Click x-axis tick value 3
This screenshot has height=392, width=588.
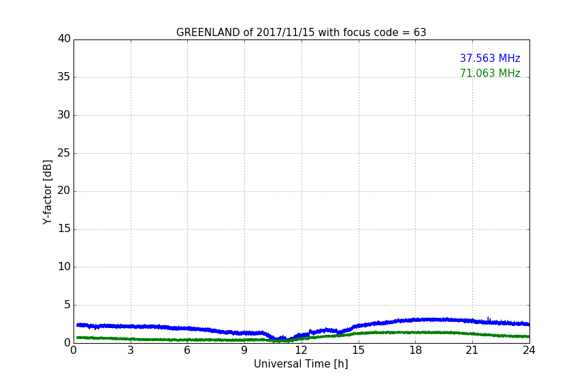click(131, 350)
